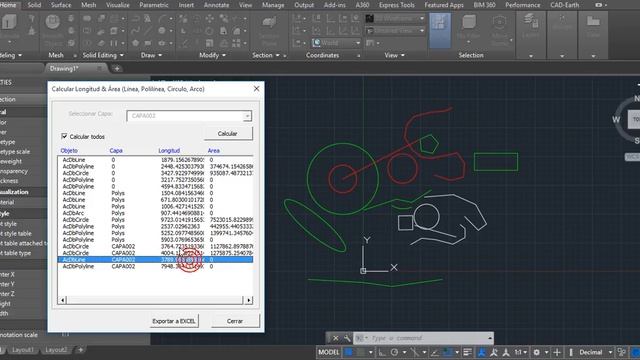Click the MODEL button in status bar
Screen dimensions: 640x360
coord(329,352)
